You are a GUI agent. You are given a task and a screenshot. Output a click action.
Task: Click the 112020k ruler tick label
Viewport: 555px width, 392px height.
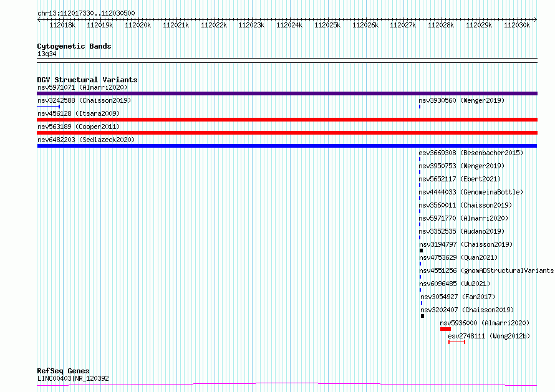(138, 25)
